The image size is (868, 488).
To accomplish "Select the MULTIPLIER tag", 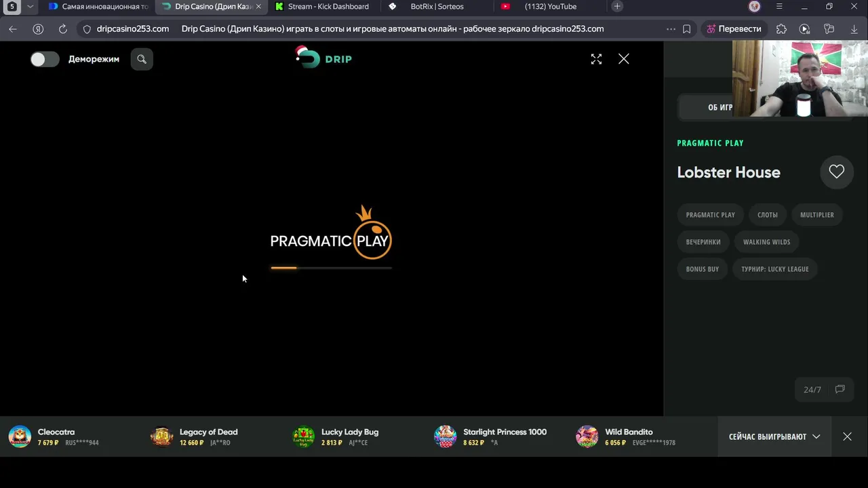I will coord(816,215).
